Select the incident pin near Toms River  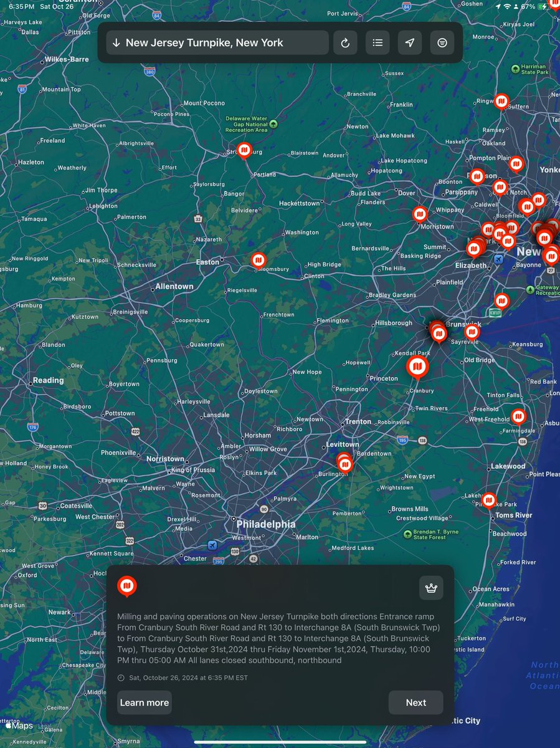(x=489, y=501)
